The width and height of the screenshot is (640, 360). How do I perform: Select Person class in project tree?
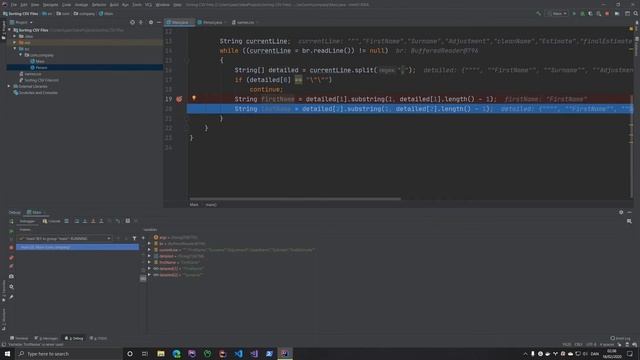point(38,67)
